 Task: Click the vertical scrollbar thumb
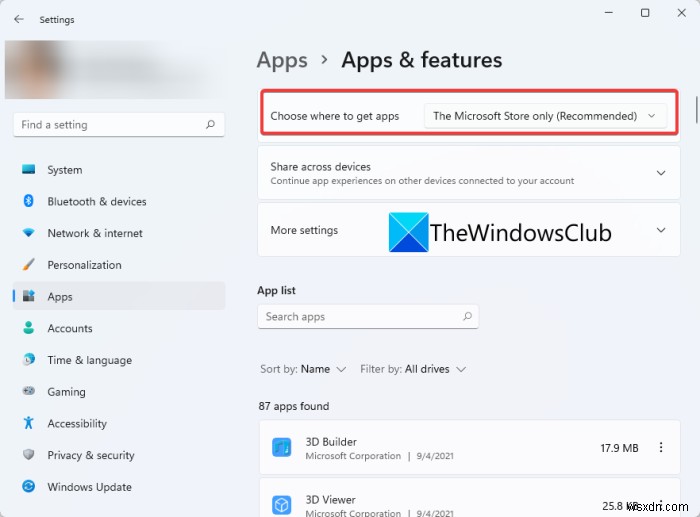tap(696, 108)
